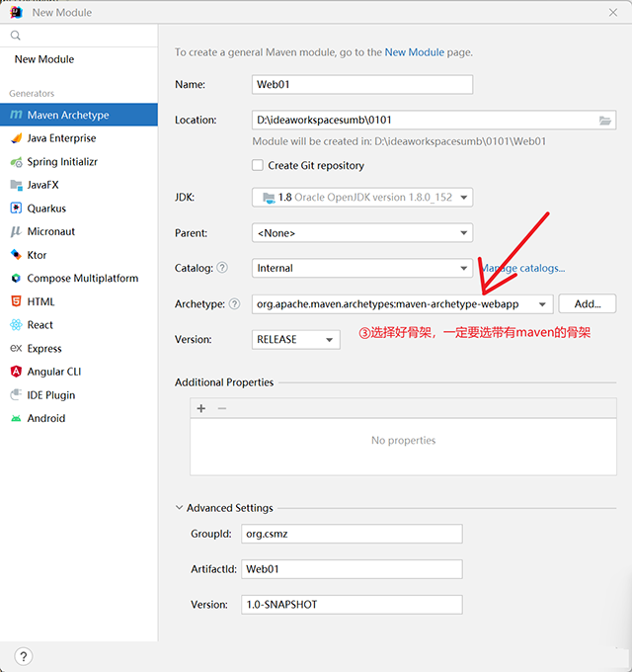Focus the 1.0-SNAPSHOT version field
Screen dimensions: 632x672
click(352, 605)
